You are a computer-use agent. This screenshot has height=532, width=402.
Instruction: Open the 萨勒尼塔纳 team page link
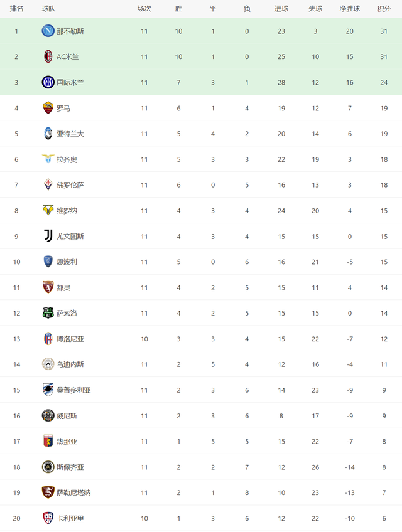tap(73, 492)
